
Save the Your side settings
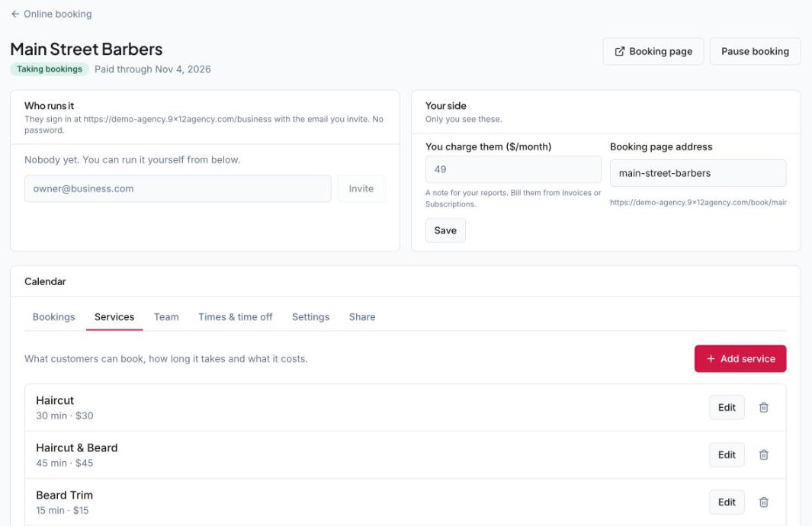pyautogui.click(x=445, y=230)
